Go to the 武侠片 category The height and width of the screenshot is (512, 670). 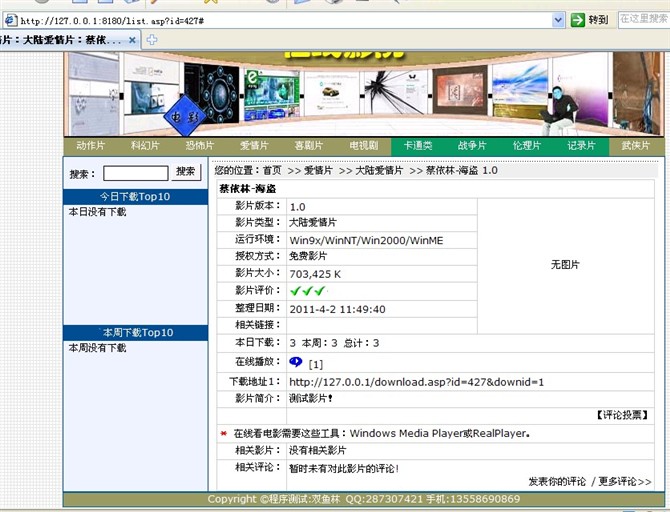(x=635, y=146)
